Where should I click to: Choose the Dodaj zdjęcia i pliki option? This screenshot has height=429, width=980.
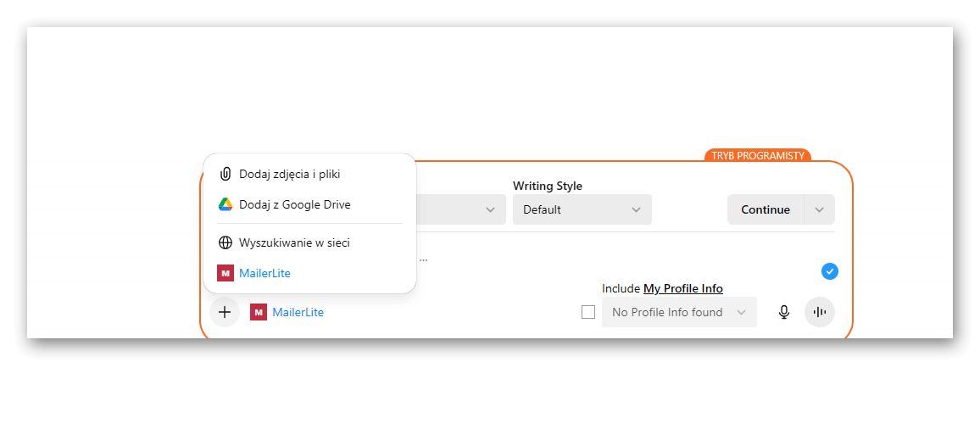(289, 174)
